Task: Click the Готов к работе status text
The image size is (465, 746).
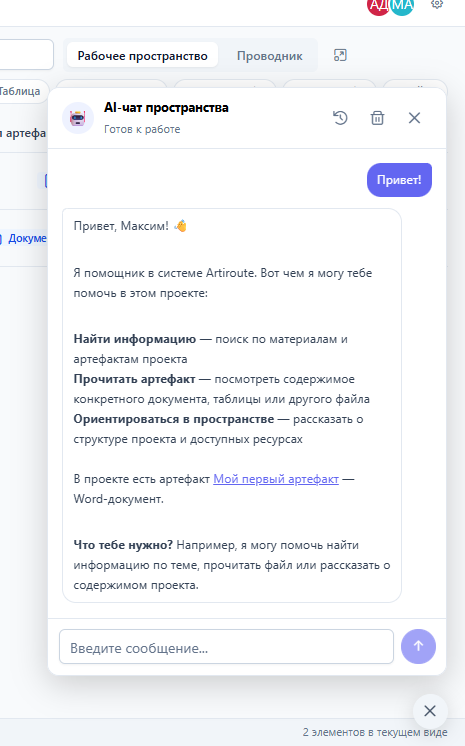Action: [142, 129]
